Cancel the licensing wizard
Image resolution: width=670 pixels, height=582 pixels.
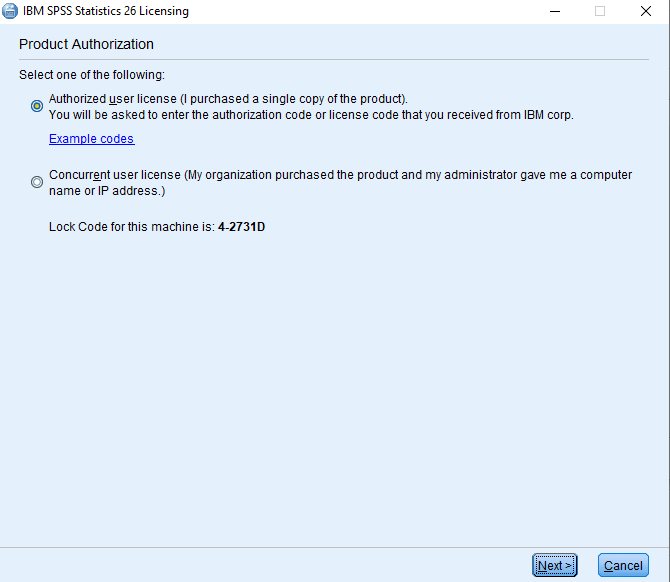tap(623, 565)
